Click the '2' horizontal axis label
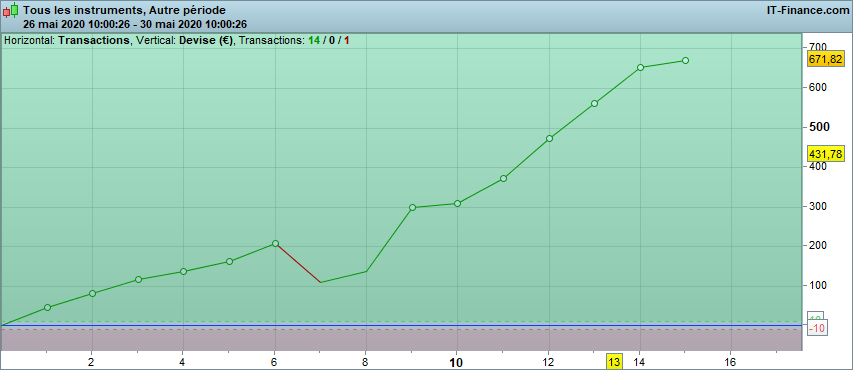 [91, 362]
